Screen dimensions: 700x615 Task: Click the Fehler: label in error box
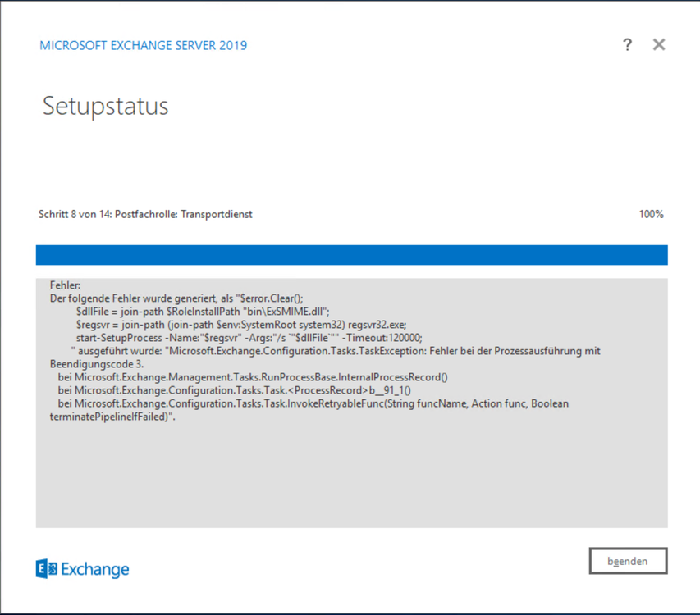click(66, 285)
